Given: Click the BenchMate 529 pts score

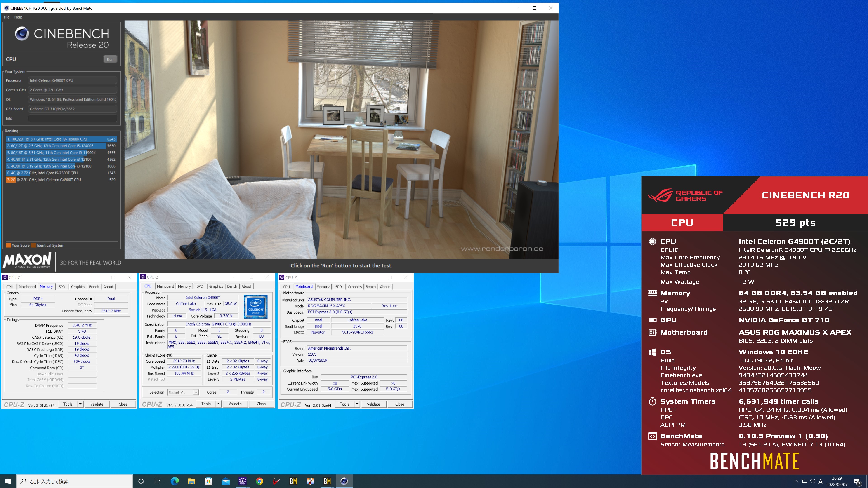Looking at the screenshot, I should click(x=795, y=223).
